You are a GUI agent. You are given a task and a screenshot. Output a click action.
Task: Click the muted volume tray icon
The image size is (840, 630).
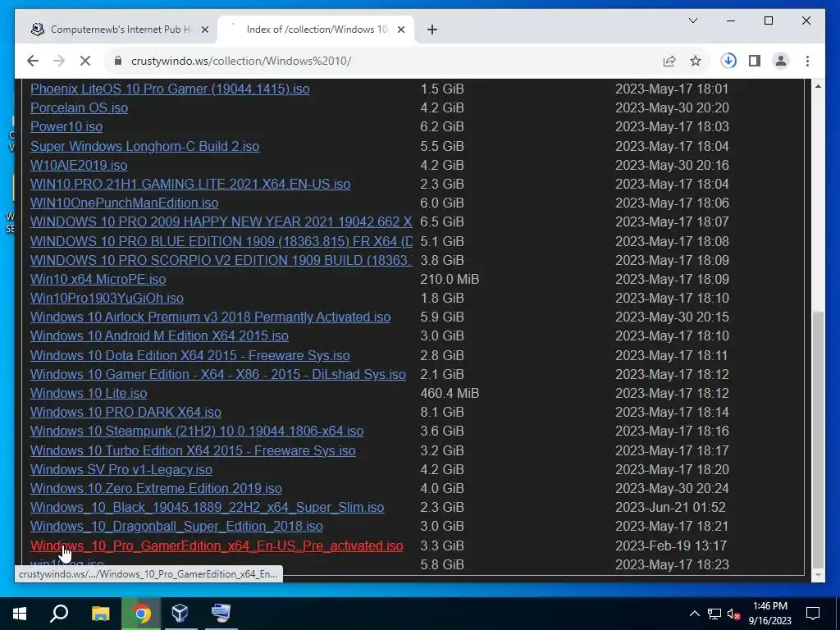click(733, 614)
